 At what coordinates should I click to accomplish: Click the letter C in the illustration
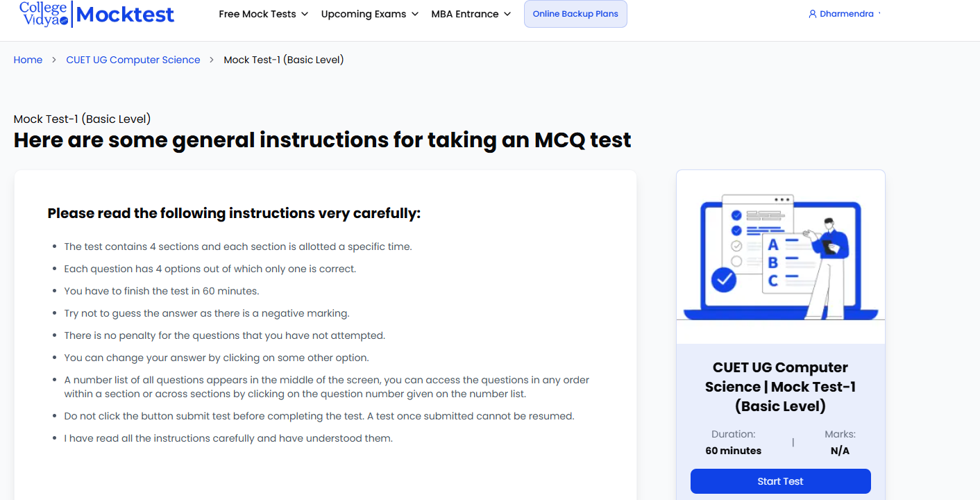pos(773,281)
